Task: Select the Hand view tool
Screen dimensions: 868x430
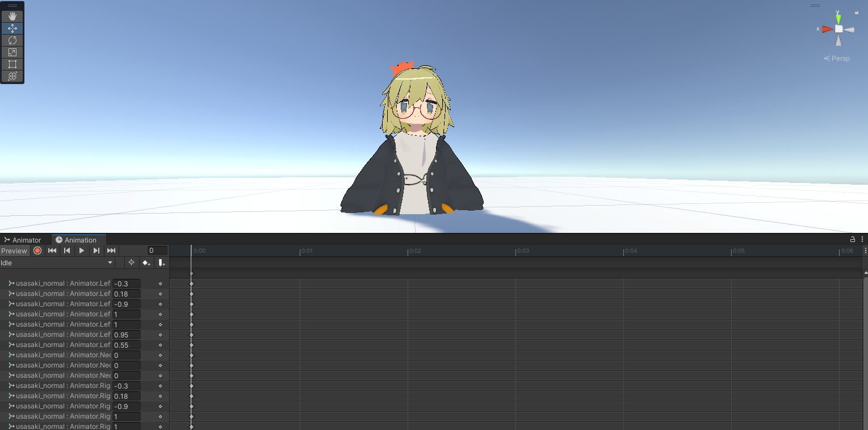Action: click(x=12, y=16)
